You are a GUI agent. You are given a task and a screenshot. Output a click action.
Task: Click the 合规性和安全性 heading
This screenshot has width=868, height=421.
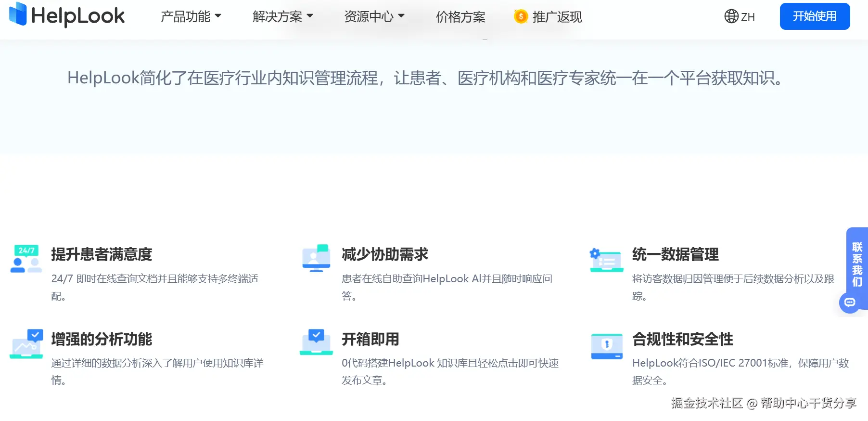tap(683, 339)
